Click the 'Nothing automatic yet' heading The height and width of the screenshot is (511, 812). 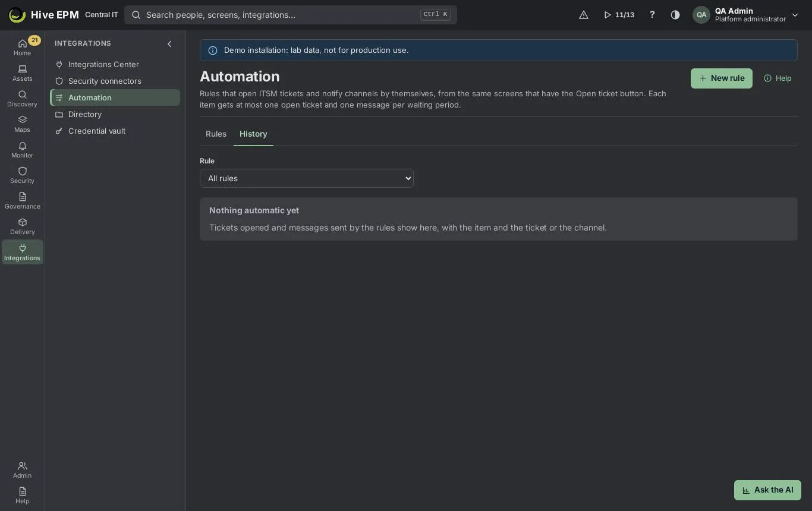click(254, 210)
